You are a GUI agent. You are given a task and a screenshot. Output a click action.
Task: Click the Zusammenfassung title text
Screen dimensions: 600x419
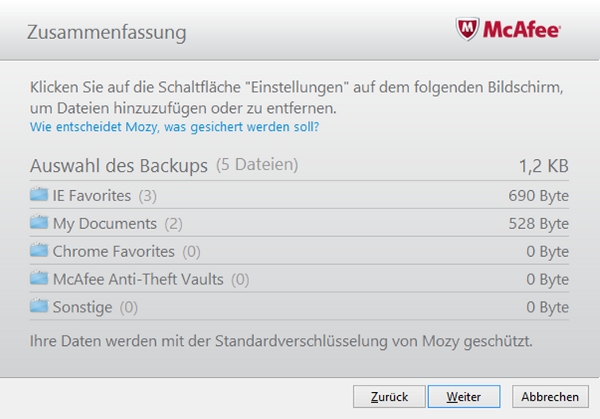(107, 32)
